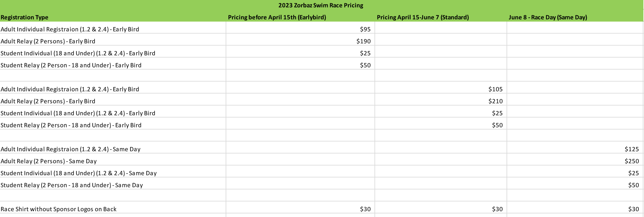Click the $95 price cell
Viewport: 644px width, 217px height.
tap(365, 29)
